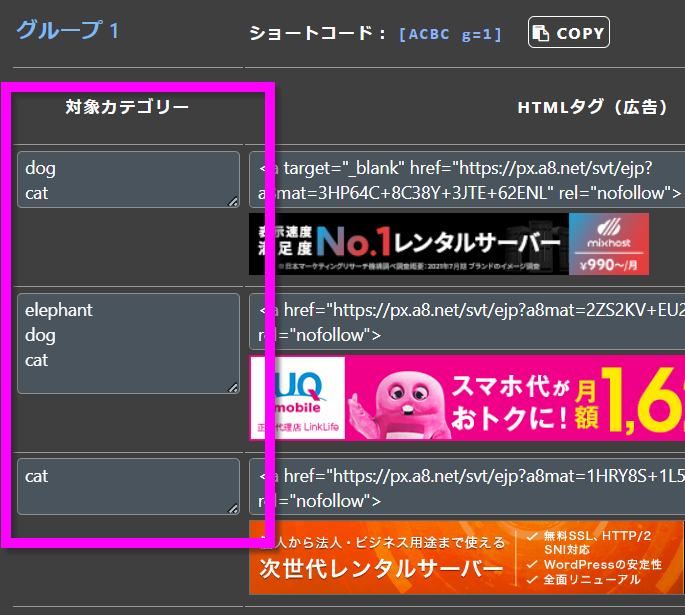Screen dimensions: 685x615
Task: Click the COPY shortcode button
Action: pyautogui.click(x=568, y=33)
